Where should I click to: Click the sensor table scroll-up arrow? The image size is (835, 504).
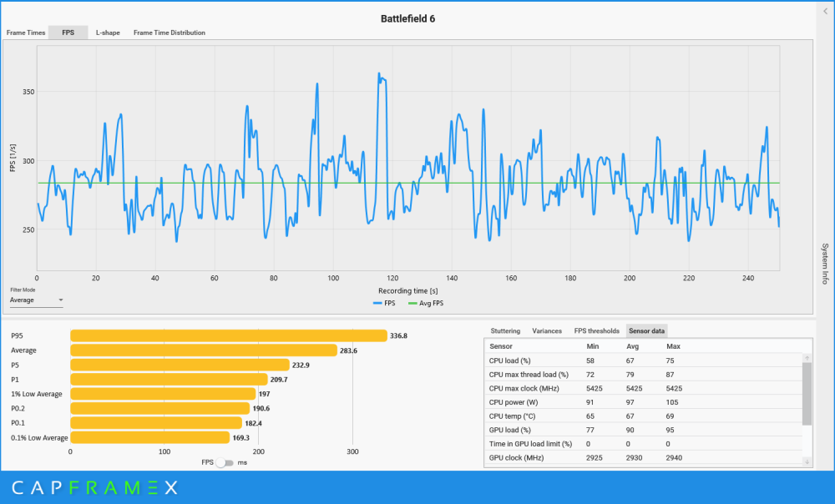click(807, 358)
